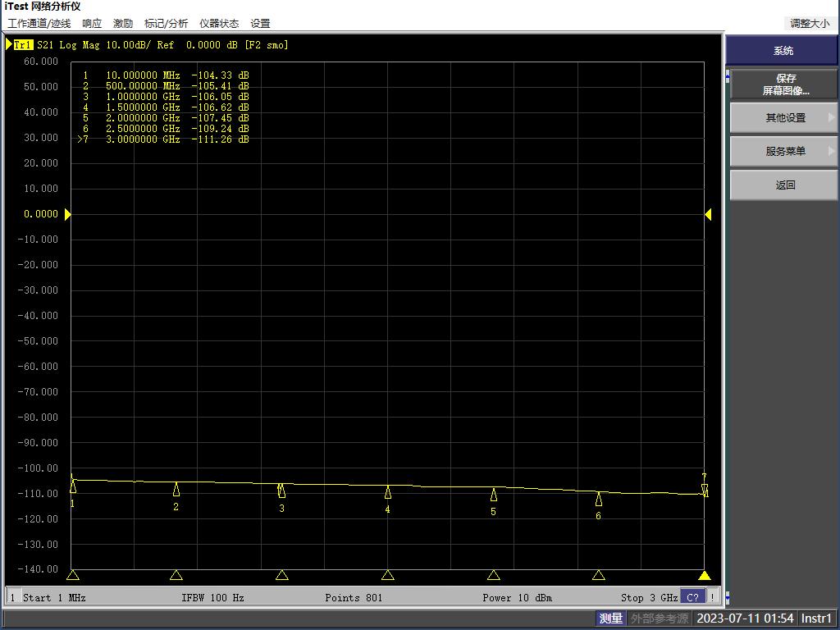Click marker 1 triangle on the trace
Viewport: 840px width, 630px height.
73,487
